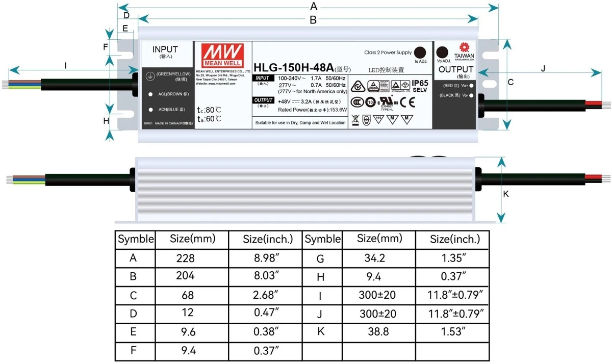This screenshot has width=612, height=364.
Task: Click the 8.03″ inch cell
Action: point(266,276)
